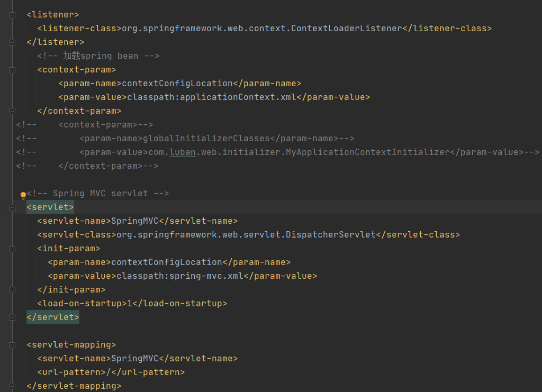Click fold marker at closing listener tag
Screen dimensions: 542x392
[13, 42]
